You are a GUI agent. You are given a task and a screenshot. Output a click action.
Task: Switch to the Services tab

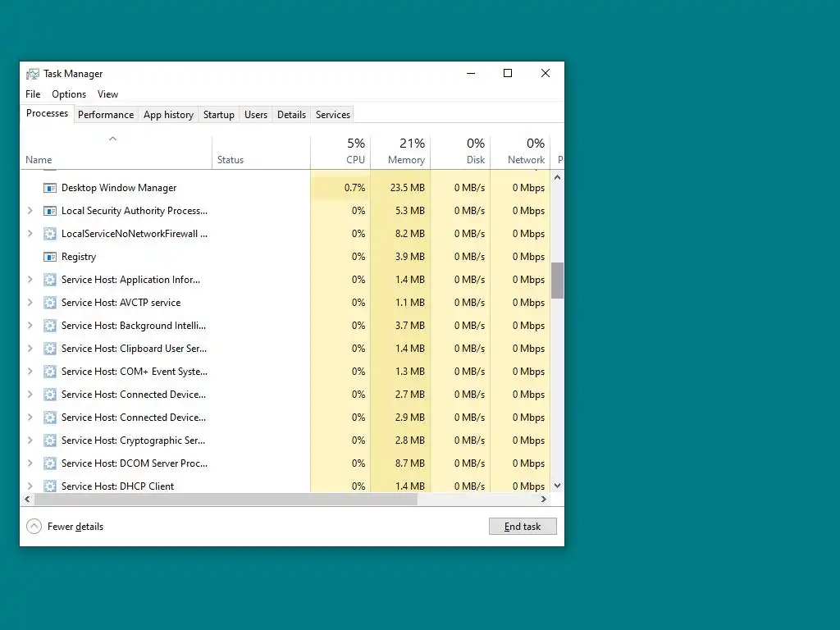[333, 115]
